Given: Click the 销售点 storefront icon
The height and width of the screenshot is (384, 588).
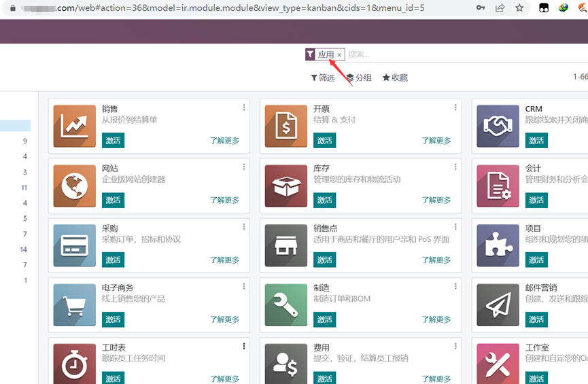Looking at the screenshot, I should click(x=286, y=245).
